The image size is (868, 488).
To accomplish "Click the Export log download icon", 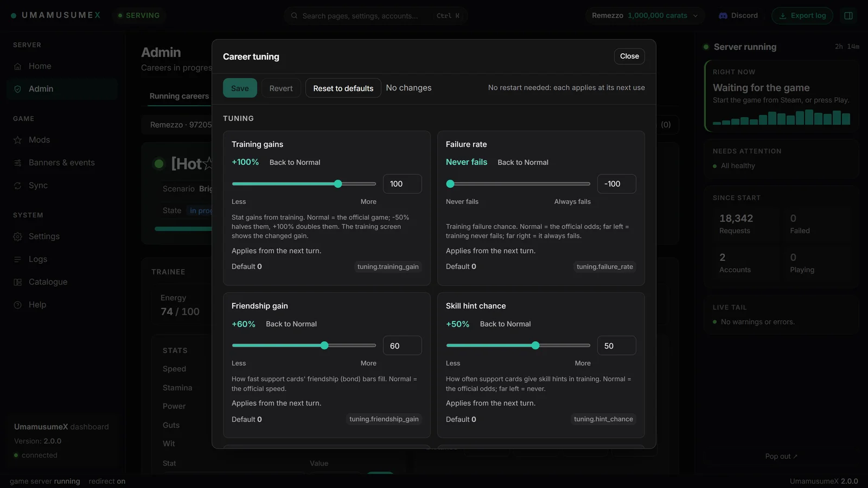I will pyautogui.click(x=783, y=16).
